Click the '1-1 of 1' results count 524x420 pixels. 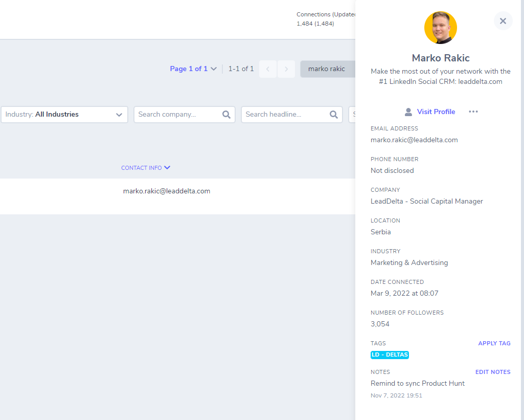pos(241,69)
